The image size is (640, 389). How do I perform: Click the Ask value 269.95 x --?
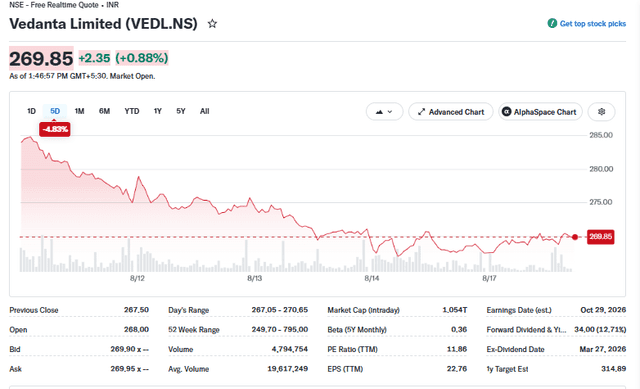click(x=129, y=369)
